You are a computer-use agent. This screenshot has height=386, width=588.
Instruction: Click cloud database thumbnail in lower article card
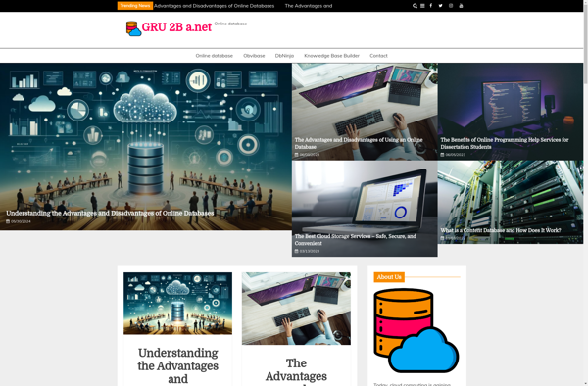point(177,303)
